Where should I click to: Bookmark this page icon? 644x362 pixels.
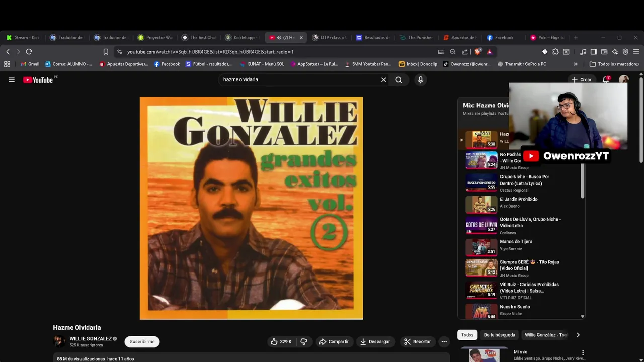(106, 52)
